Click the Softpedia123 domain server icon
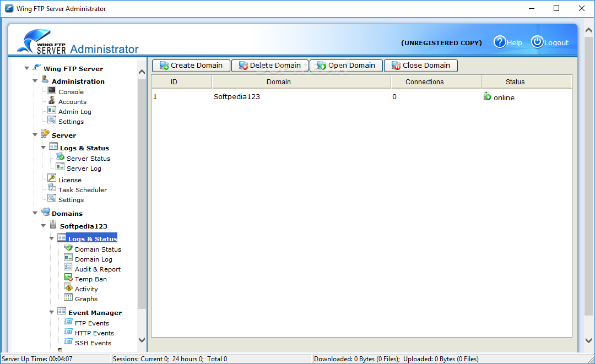This screenshot has height=364, width=595. [x=53, y=225]
